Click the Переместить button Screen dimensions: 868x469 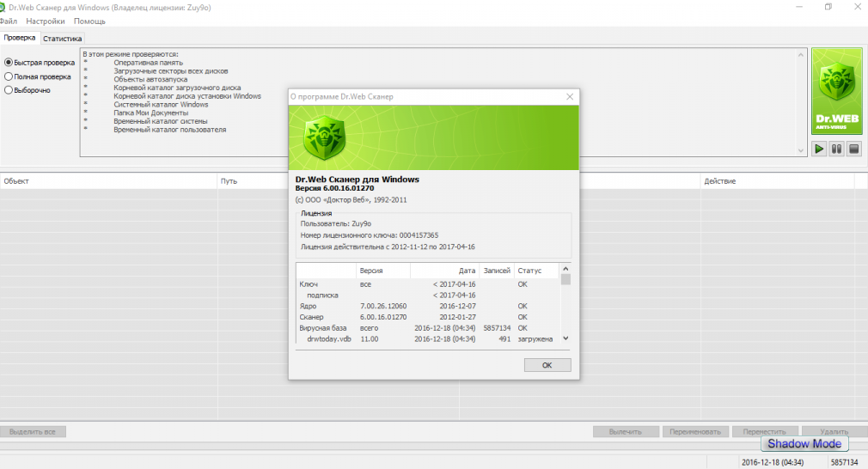click(765, 431)
